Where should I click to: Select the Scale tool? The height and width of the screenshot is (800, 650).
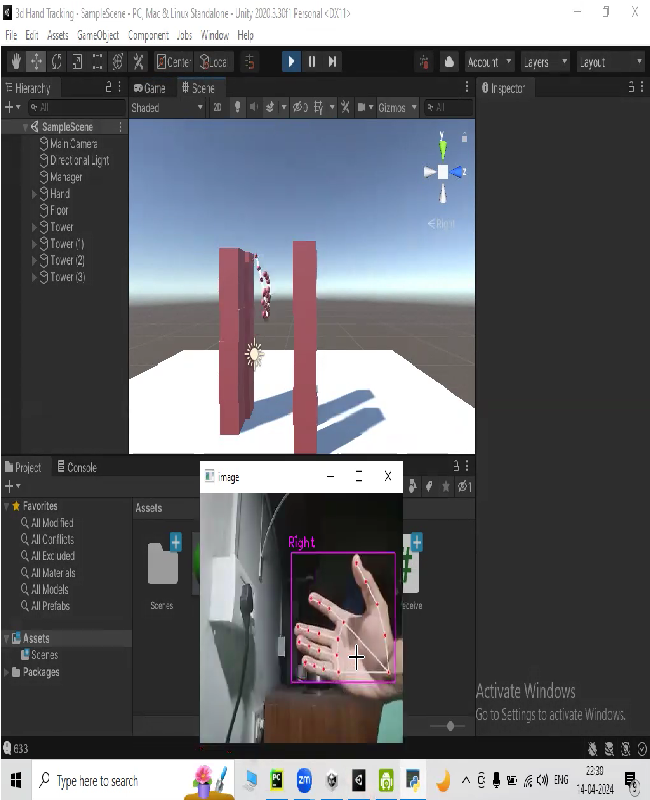(x=77, y=62)
